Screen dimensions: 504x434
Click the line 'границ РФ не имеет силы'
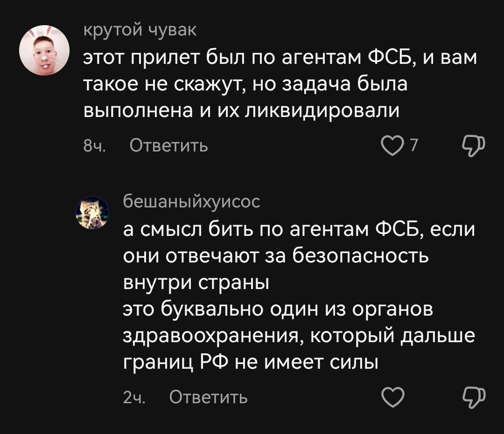[x=250, y=360]
